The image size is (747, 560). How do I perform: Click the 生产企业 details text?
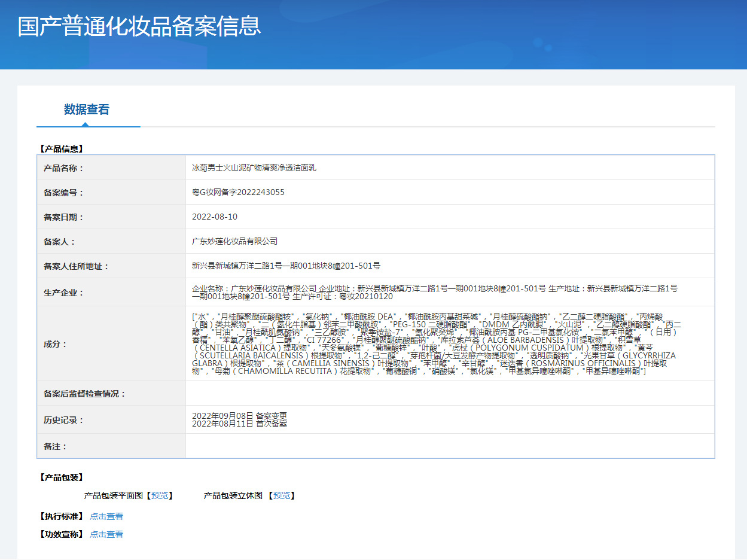435,292
